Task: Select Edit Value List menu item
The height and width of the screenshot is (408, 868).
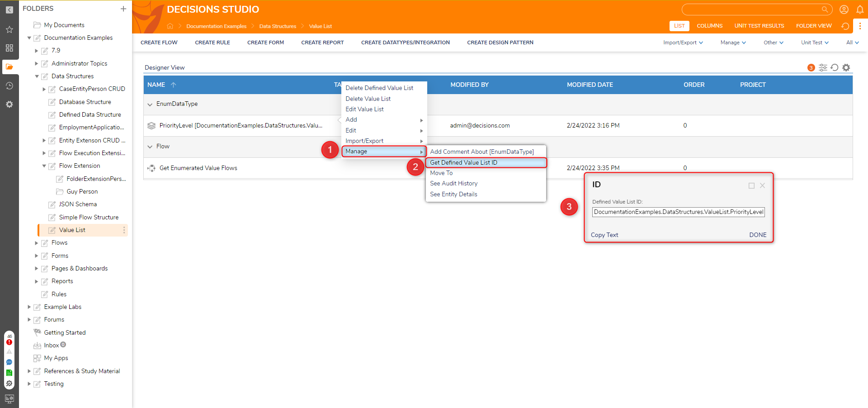Action: point(384,109)
